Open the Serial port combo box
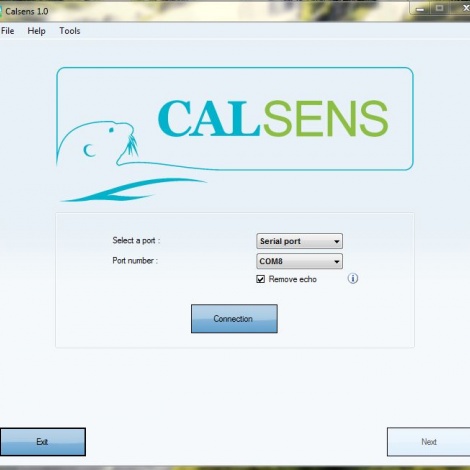This screenshot has width=470, height=470. coord(299,241)
